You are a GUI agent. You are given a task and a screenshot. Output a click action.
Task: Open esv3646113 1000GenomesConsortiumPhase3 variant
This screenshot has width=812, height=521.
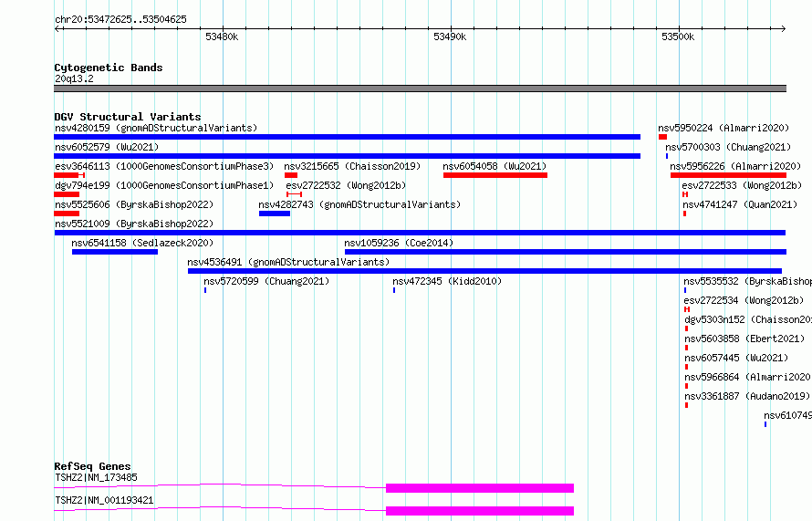(x=164, y=166)
